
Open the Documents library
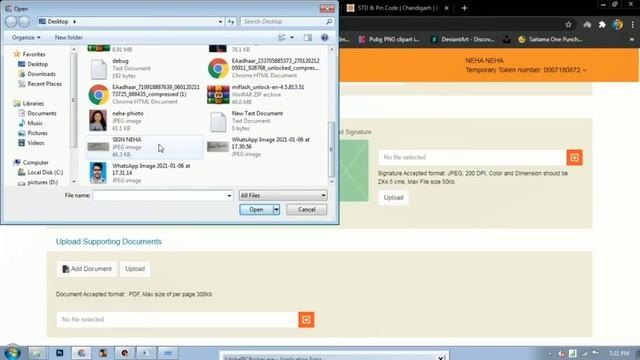pyautogui.click(x=37, y=113)
